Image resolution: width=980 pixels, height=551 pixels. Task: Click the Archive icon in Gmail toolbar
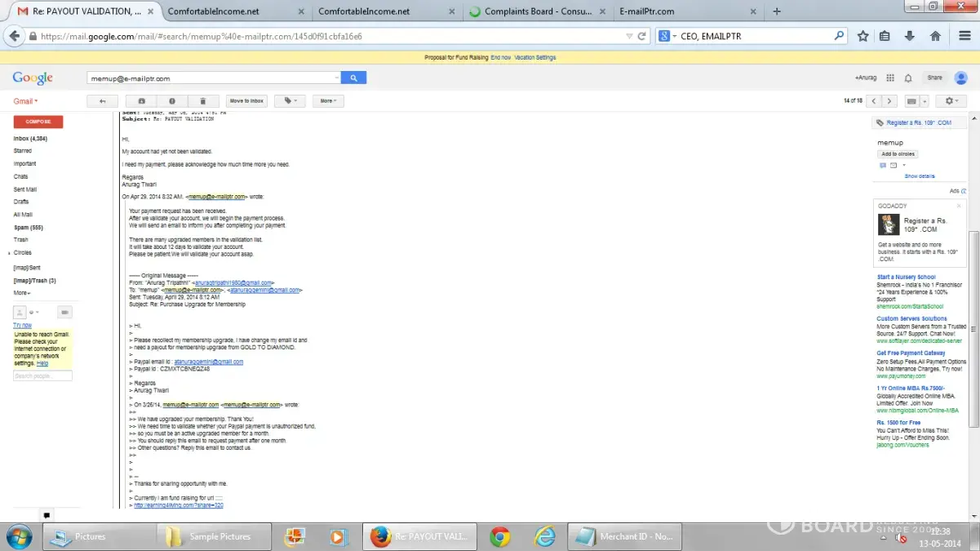tap(141, 101)
